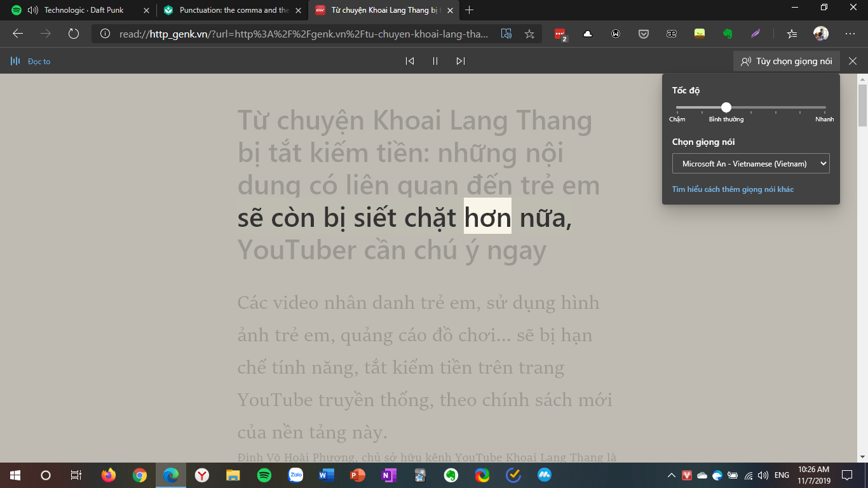The image size is (868, 488).
Task: Close the Technologic - Daft Punk tab
Action: [146, 10]
